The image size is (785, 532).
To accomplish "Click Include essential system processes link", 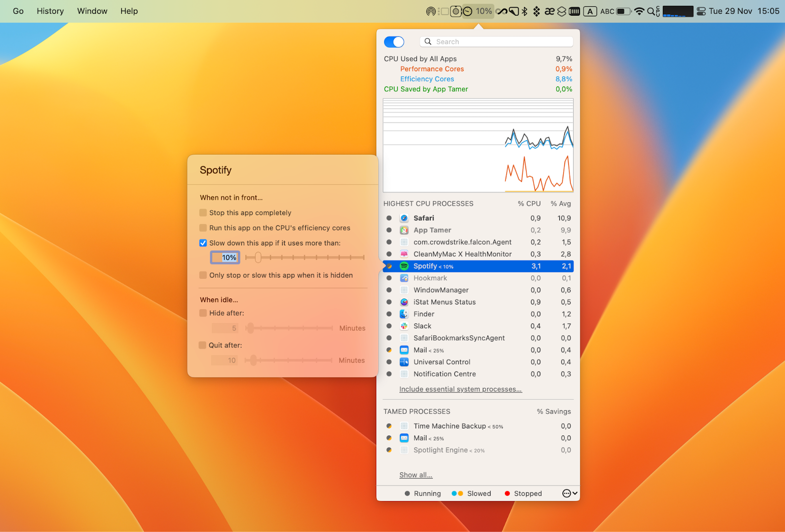I will pyautogui.click(x=460, y=389).
